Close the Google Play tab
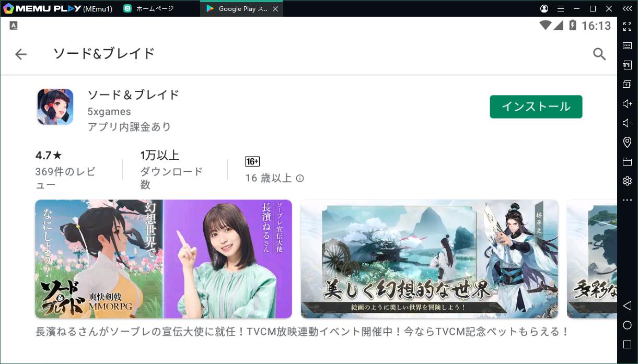Image resolution: width=638 pixels, height=364 pixels. click(275, 9)
